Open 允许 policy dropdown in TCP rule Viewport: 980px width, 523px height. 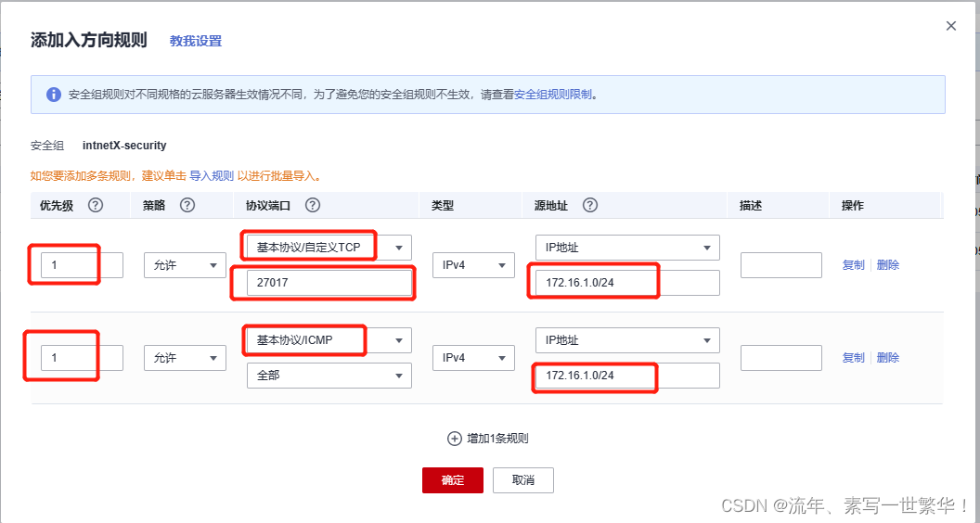[185, 265]
